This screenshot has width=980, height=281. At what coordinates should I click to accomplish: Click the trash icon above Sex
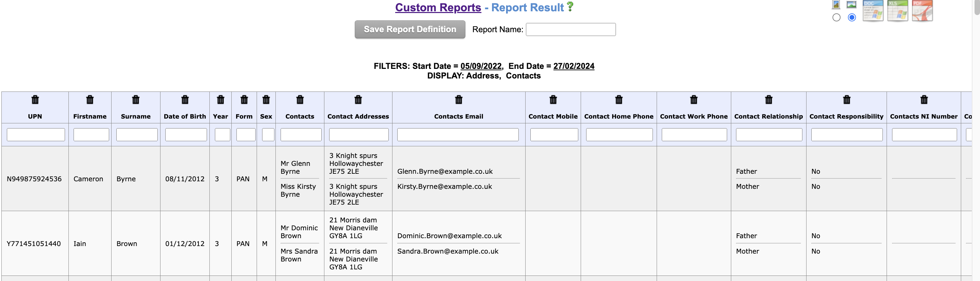point(266,100)
